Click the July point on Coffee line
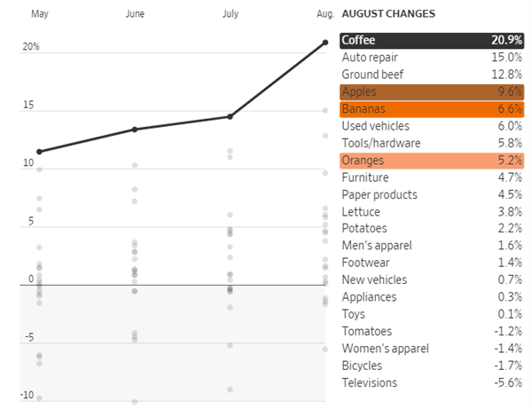The height and width of the screenshot is (409, 532). pyautogui.click(x=230, y=116)
